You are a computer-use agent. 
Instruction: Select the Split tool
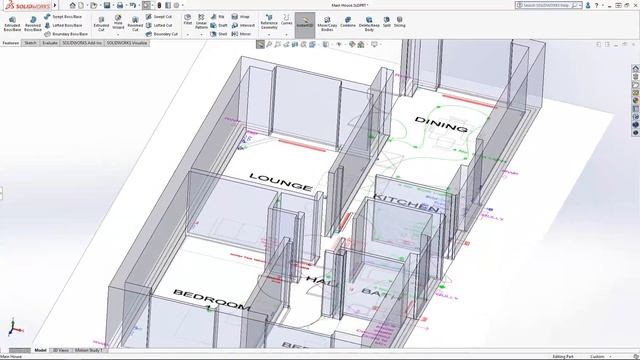[x=387, y=22]
